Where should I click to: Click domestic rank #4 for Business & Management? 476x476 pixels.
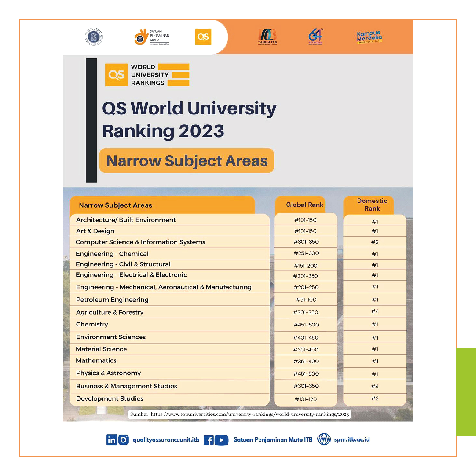375,387
